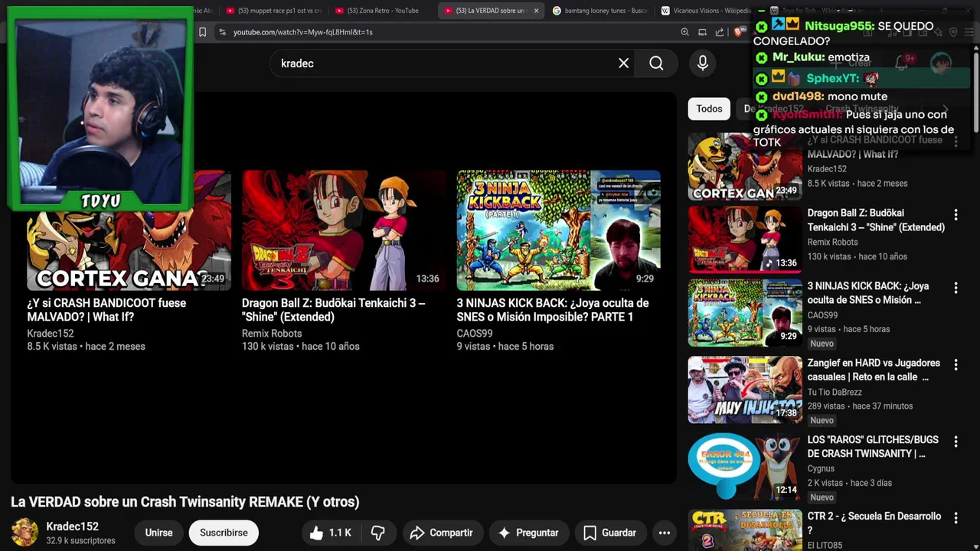Screen dimensions: 980x551
Task: Open title Zangief en HARD vs Jugadores casuales
Action: coord(874,370)
